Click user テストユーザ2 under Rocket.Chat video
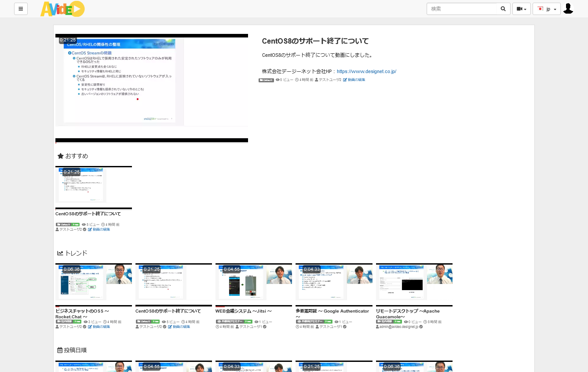Viewport: 588px width, 372px height. [70, 327]
